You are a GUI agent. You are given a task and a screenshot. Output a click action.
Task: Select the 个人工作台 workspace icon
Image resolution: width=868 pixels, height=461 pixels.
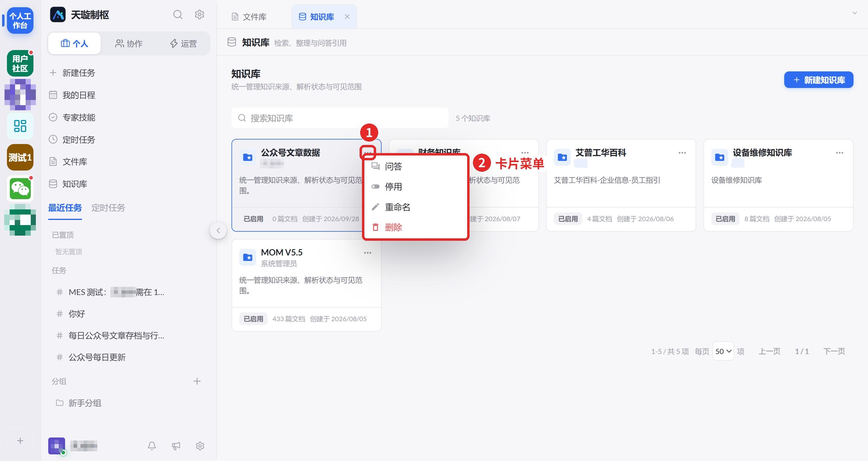click(x=20, y=20)
